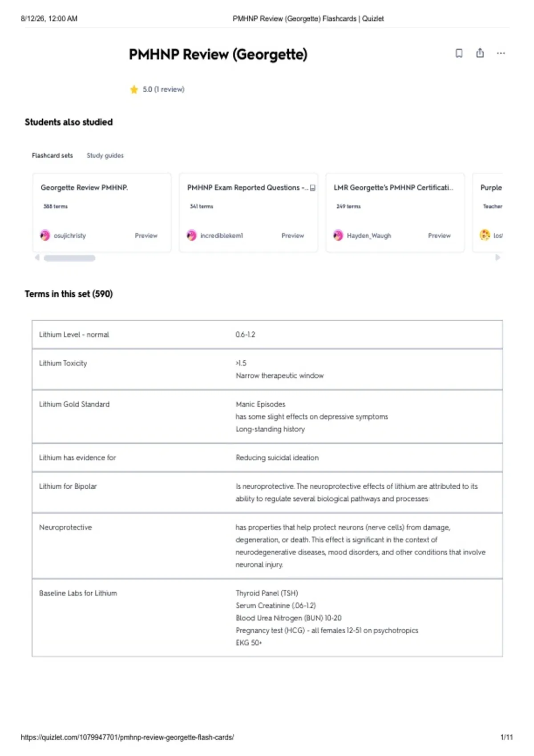Click the left carousel arrow
The image size is (534, 756).
tap(37, 257)
